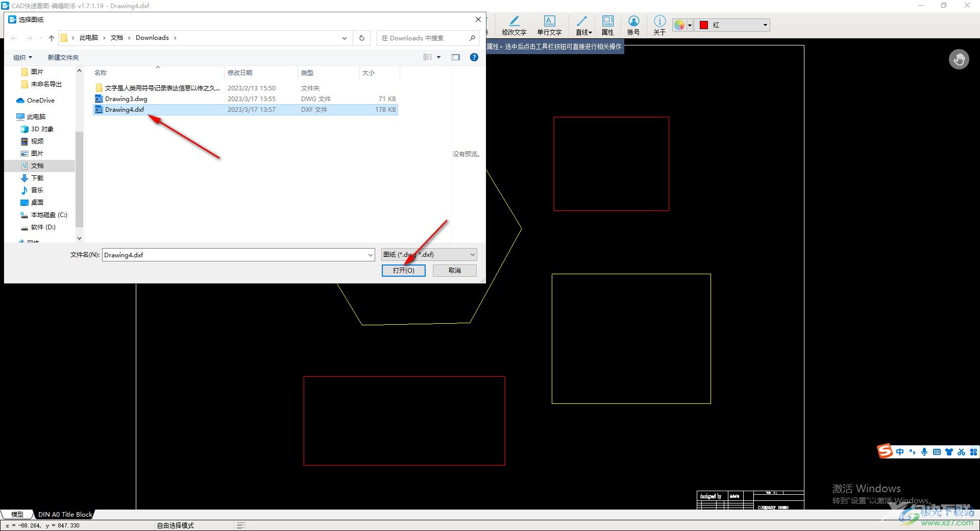Click the 文件名 filename input field

tap(234, 255)
